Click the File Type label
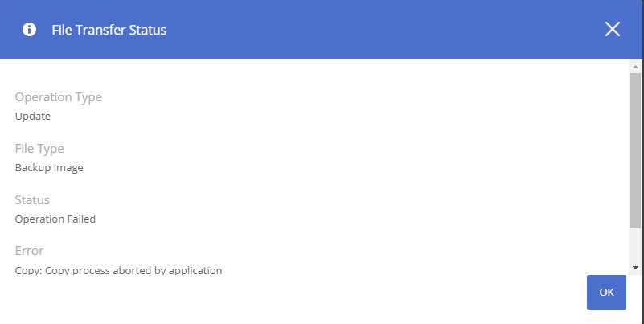 [x=39, y=149]
